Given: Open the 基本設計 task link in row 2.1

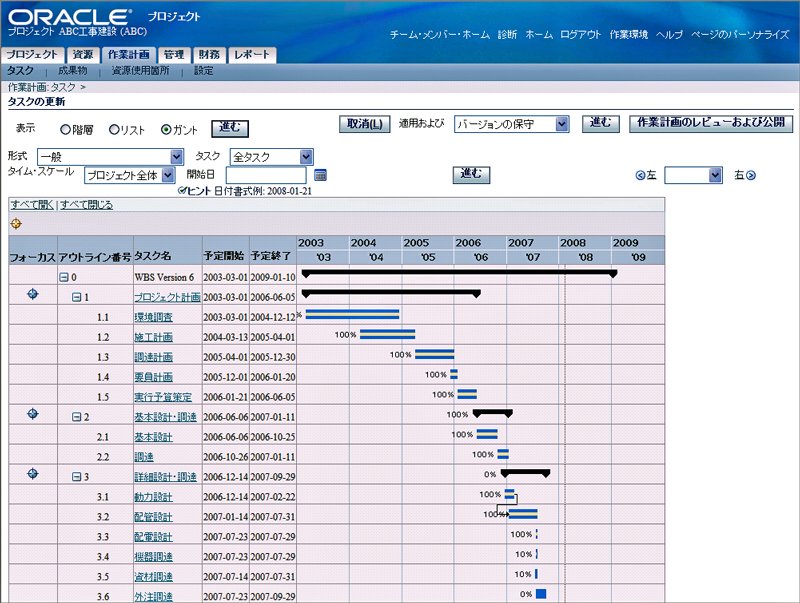Looking at the screenshot, I should coord(154,437).
